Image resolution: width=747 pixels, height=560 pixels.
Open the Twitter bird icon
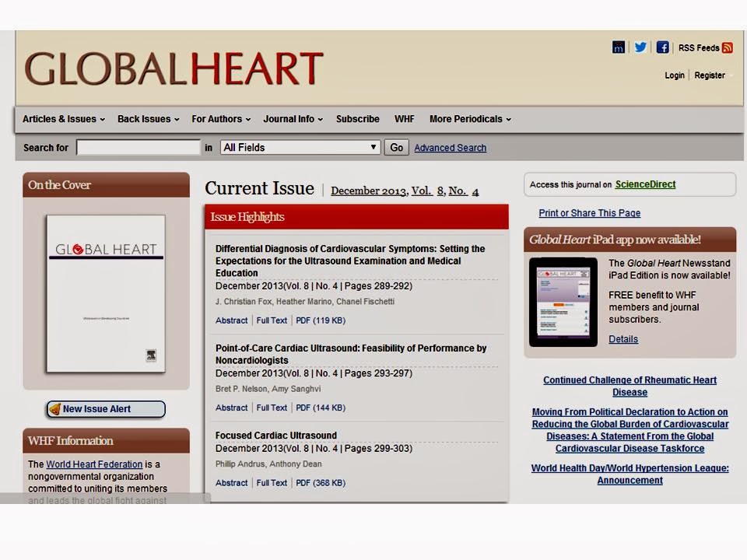click(x=640, y=47)
